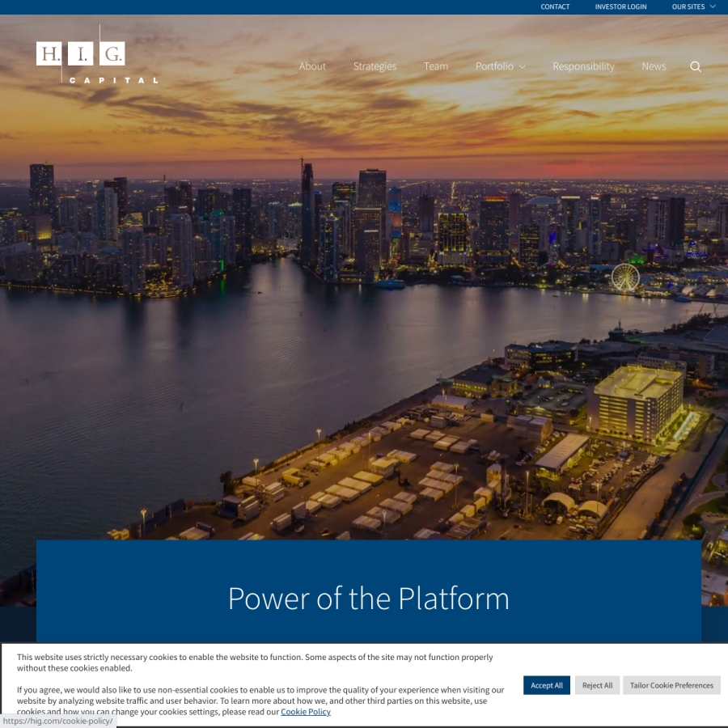Image resolution: width=728 pixels, height=728 pixels.
Task: Open the Cookie Policy link
Action: [306, 712]
